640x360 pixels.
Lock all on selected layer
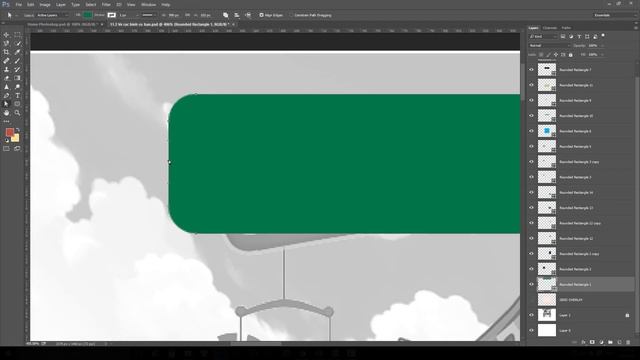tap(571, 54)
